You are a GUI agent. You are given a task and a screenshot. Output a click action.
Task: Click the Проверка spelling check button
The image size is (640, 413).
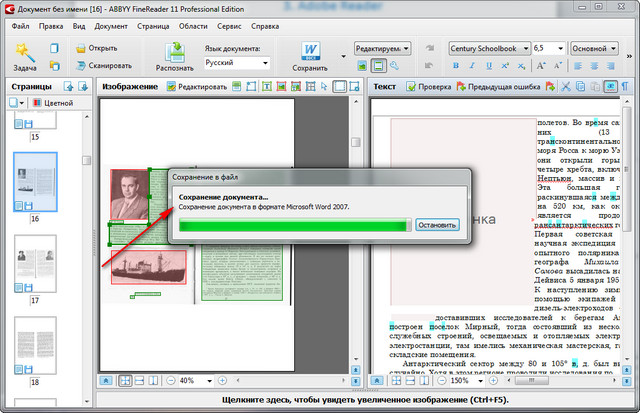429,87
